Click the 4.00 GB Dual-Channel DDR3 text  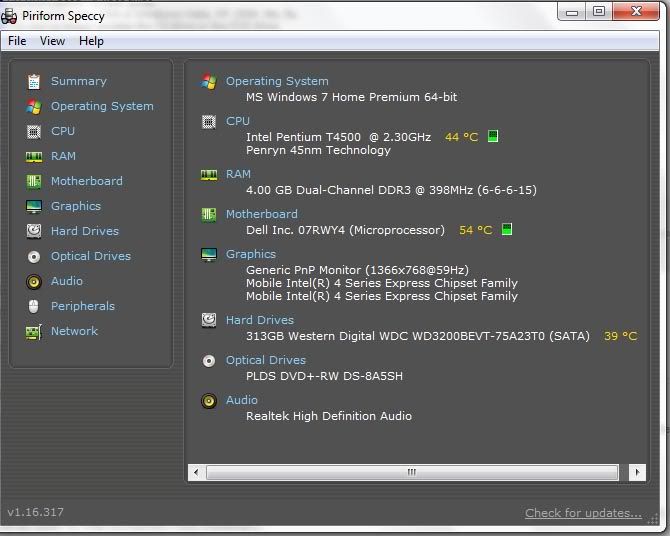[x=391, y=190]
